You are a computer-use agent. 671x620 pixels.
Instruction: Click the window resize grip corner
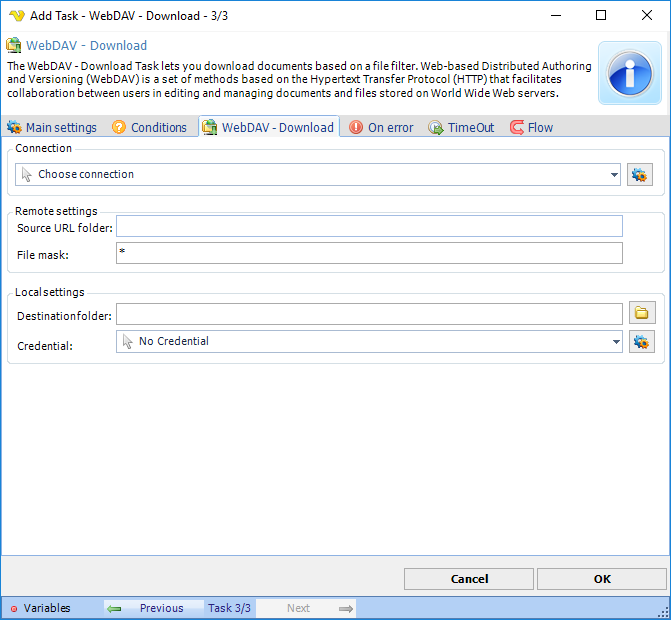coord(665,612)
